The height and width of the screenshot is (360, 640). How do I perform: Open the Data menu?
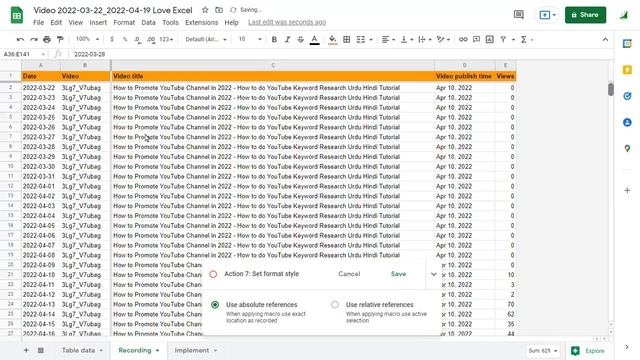tap(148, 22)
